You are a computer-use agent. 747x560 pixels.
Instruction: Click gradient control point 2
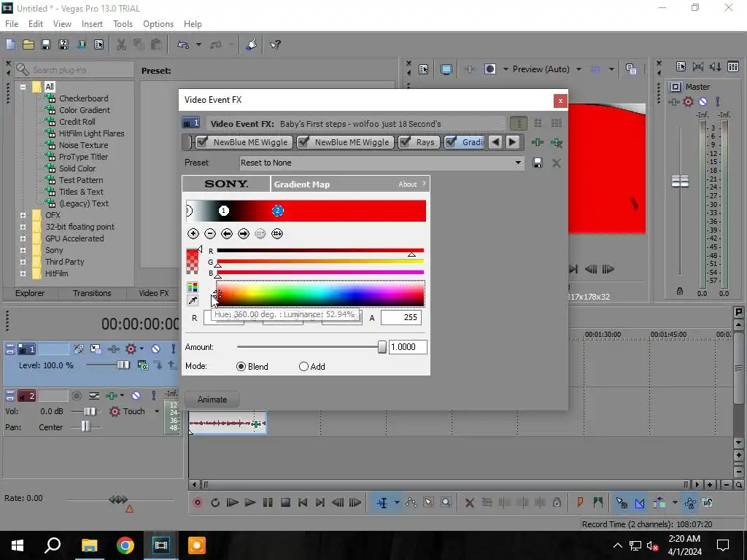(278, 211)
